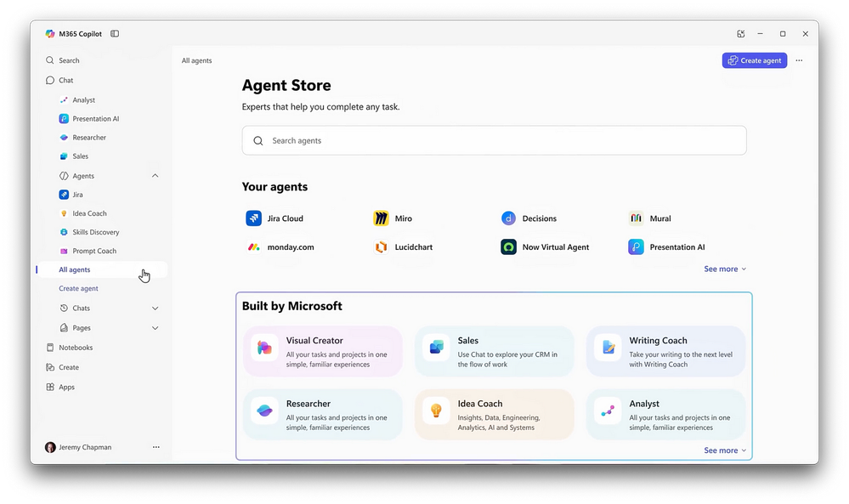849x504 pixels.
Task: Click the Search agents field
Action: click(494, 141)
